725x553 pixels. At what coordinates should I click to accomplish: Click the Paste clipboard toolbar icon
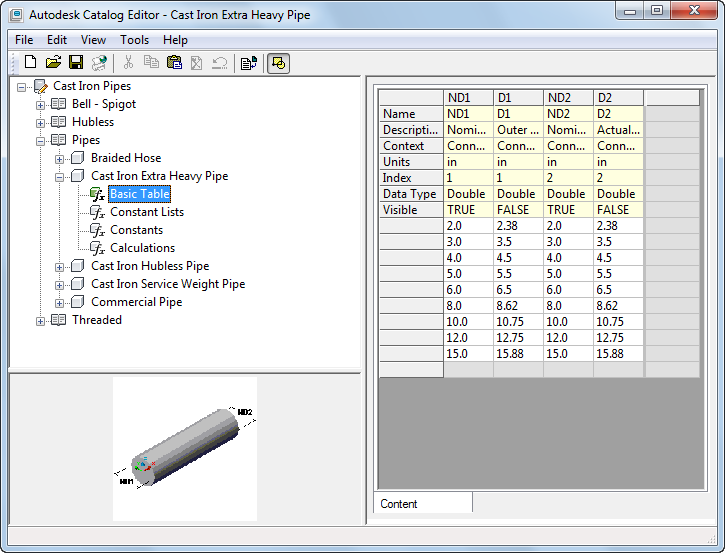point(174,62)
